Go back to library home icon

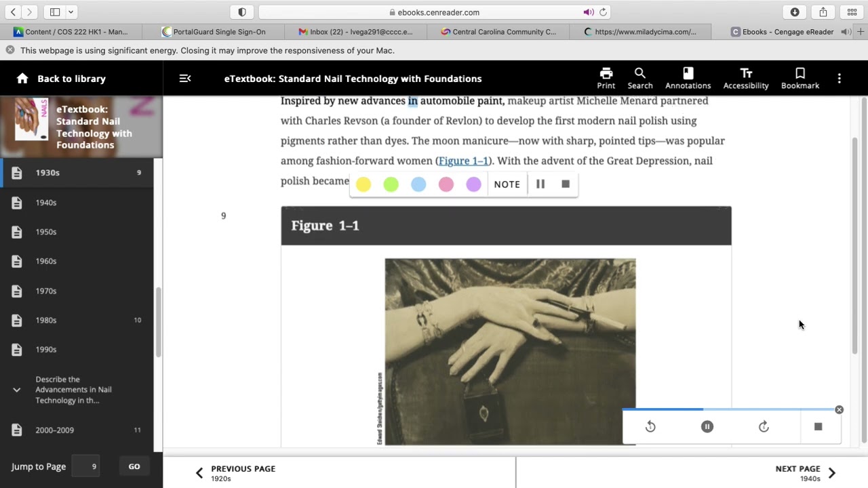(22, 79)
